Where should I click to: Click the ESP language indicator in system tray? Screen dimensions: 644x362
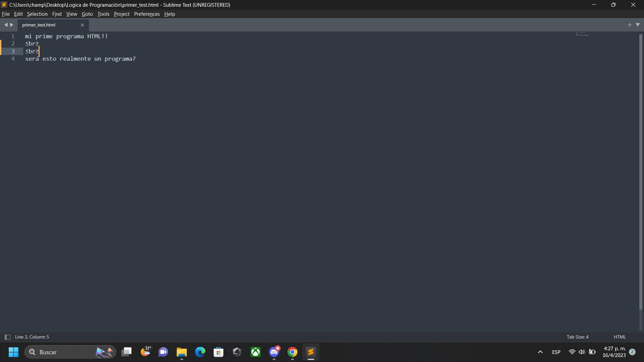click(556, 352)
